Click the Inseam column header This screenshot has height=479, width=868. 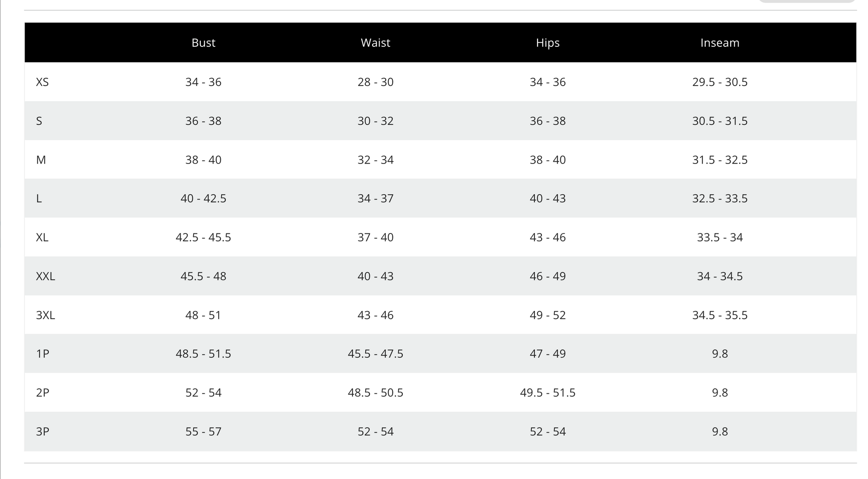click(x=719, y=43)
